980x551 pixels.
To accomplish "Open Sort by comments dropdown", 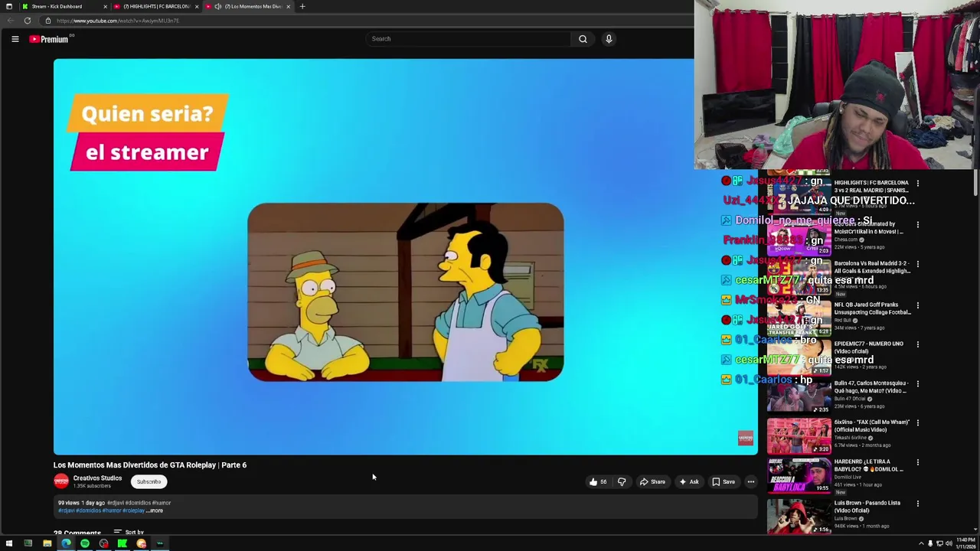I will (129, 532).
